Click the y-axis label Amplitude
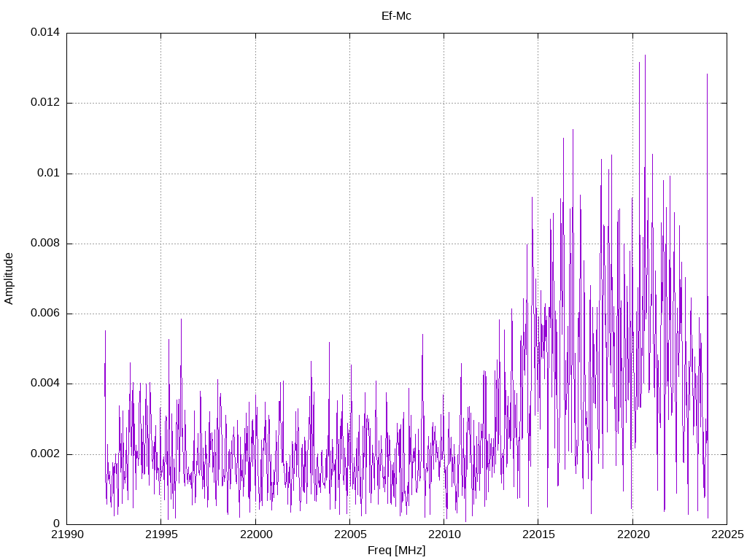Viewport: 747px width, 560px height. 9,279
